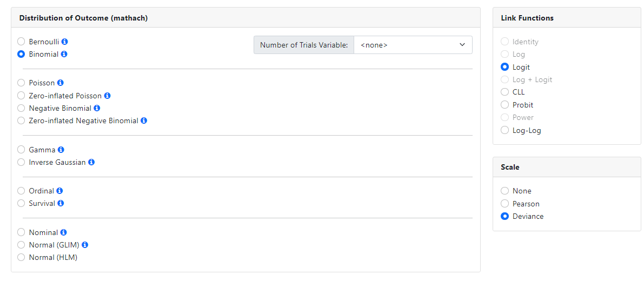
Task: Open info icon for Zero-inflated Poisson
Action: [108, 96]
